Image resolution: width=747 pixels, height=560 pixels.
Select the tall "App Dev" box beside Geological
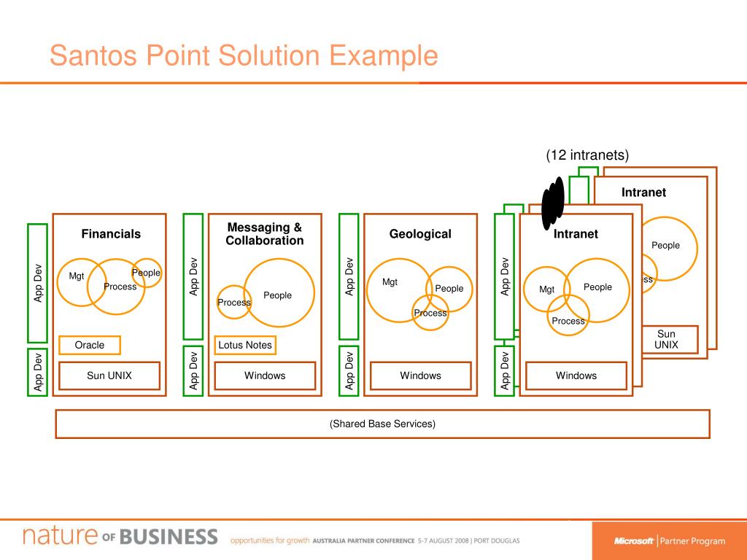click(x=349, y=276)
